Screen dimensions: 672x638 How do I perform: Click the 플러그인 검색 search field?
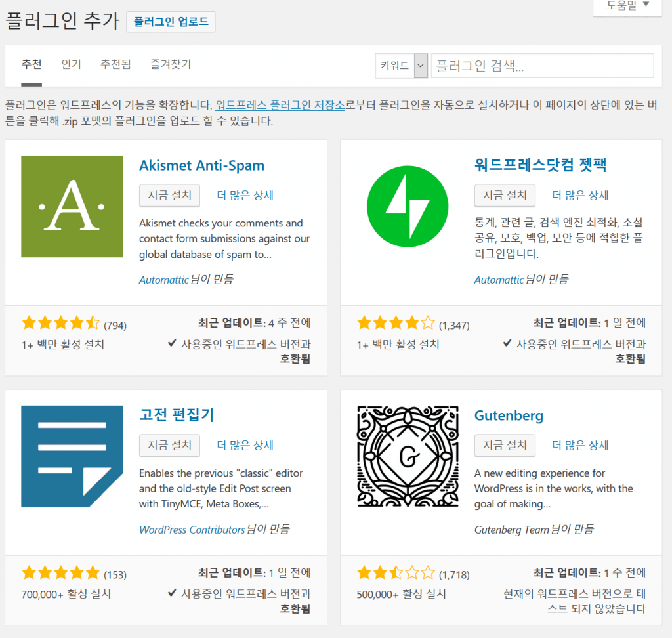[x=542, y=66]
